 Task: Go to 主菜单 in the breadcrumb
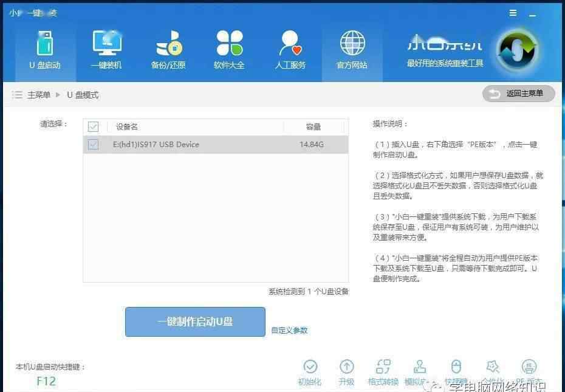pyautogui.click(x=39, y=95)
